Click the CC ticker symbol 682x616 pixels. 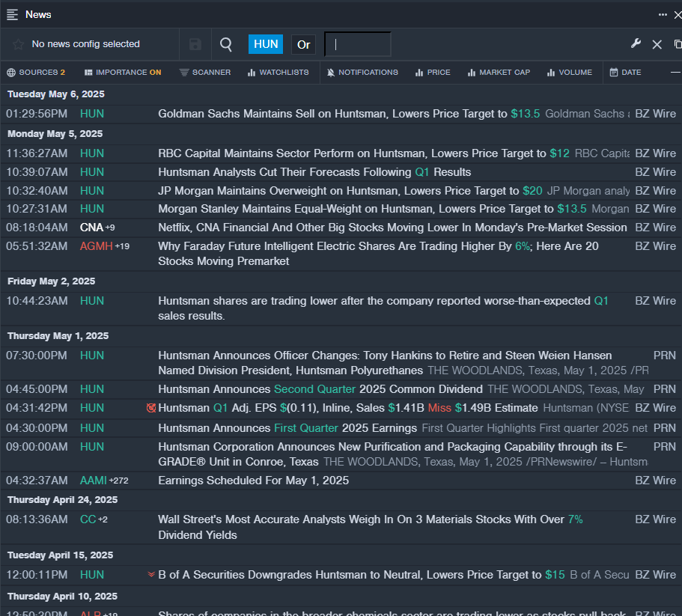click(88, 519)
